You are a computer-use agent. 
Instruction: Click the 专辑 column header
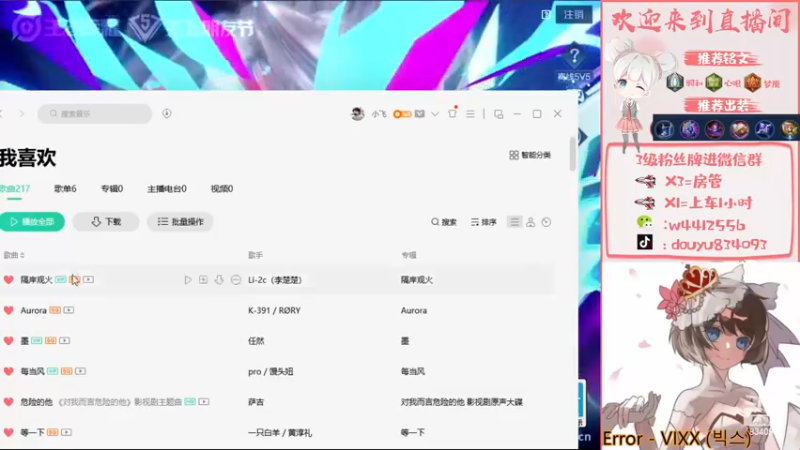[x=409, y=255]
